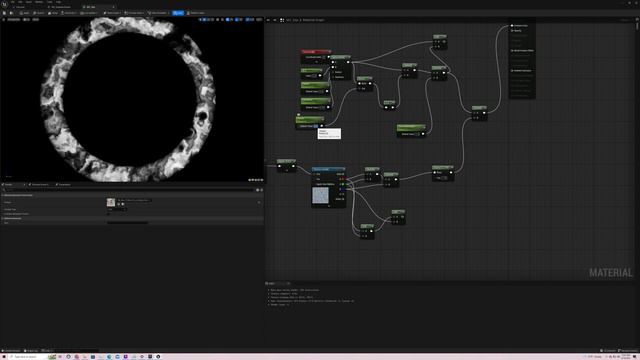
Task: Open the Content Drawer
Action: [11, 351]
